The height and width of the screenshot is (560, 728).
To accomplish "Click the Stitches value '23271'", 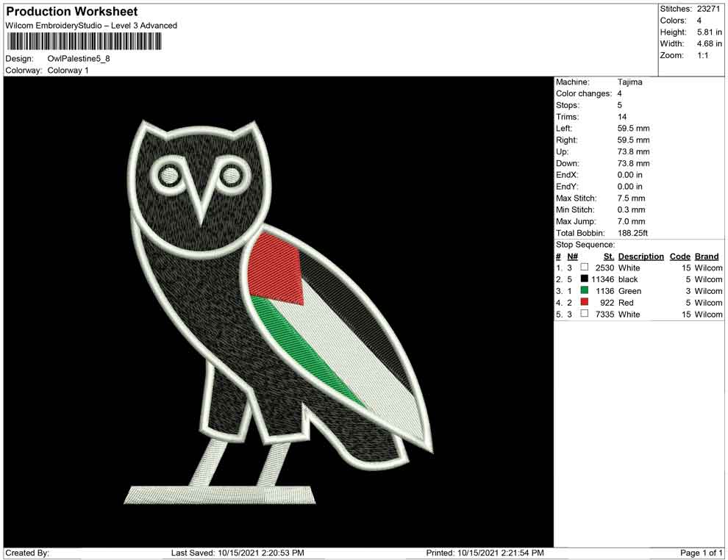I will point(708,9).
